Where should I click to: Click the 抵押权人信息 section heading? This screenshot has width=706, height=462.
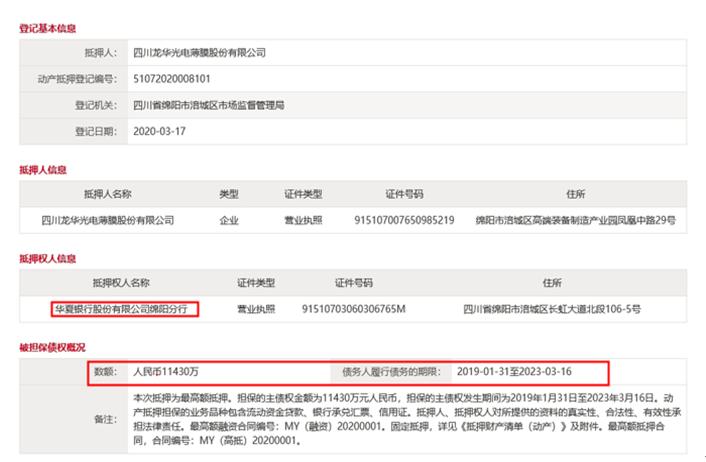click(x=47, y=258)
